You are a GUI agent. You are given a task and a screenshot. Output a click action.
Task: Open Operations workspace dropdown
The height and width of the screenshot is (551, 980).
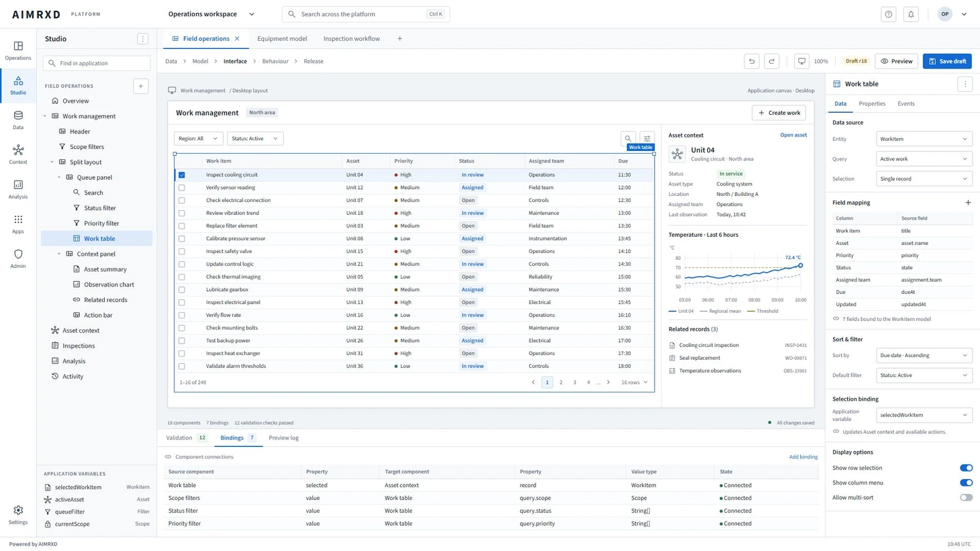coord(212,14)
